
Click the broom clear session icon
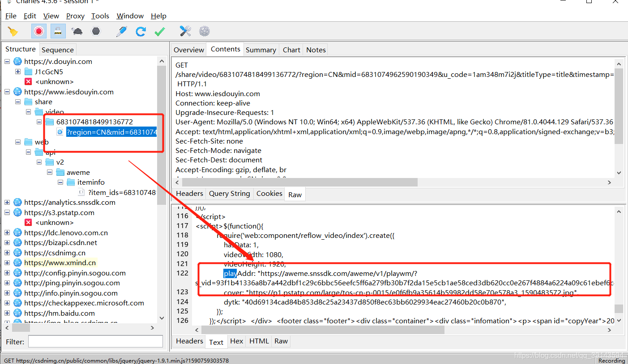[x=13, y=31]
